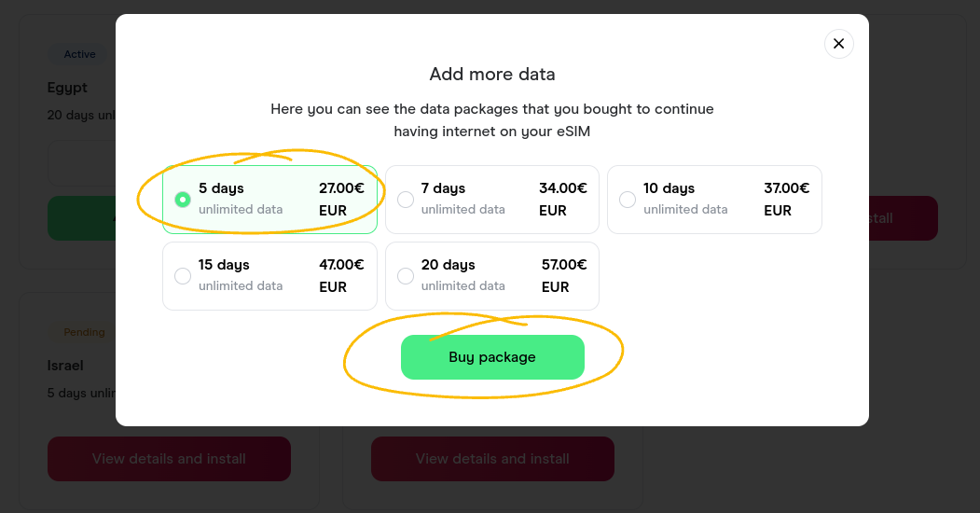Click the middle View details and install button

(x=492, y=459)
